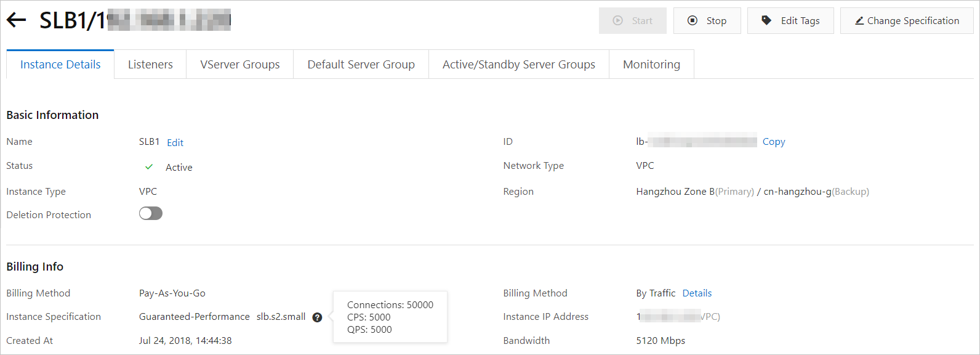Open the VServer Groups tab
The image size is (980, 355).
(240, 64)
